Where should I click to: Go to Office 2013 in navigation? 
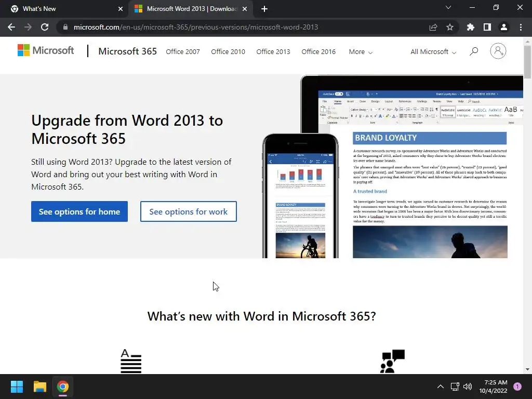[x=273, y=51]
